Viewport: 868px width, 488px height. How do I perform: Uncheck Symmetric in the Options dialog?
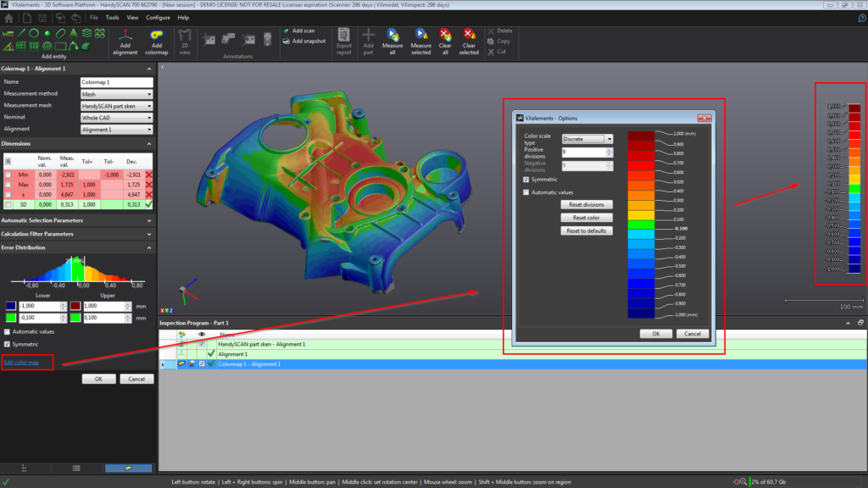tap(527, 180)
